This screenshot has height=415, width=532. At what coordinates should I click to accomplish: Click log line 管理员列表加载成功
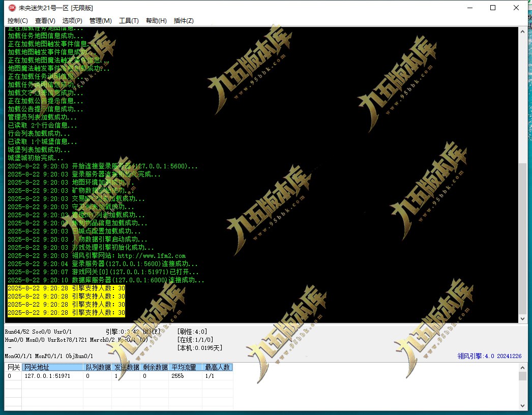[42, 117]
